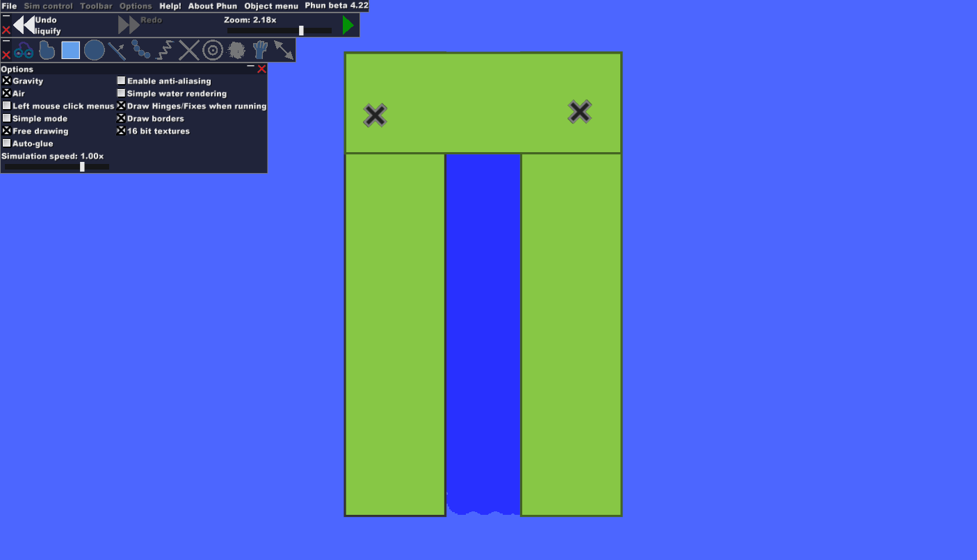Start simulation with green play button
This screenshot has width=977, height=560.
tap(348, 26)
